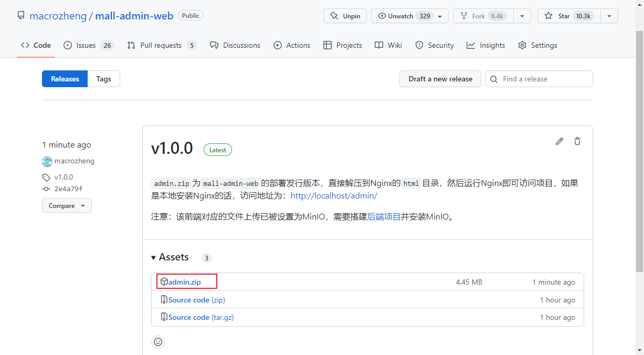Click the package icon next to admin.zip
This screenshot has height=355, width=644.
tap(164, 282)
